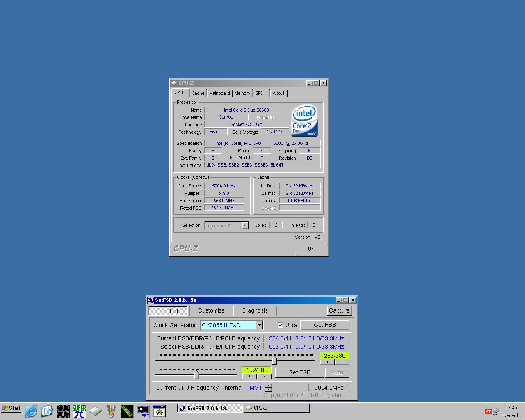Switch to CPU-Z taskbar button

click(x=276, y=408)
